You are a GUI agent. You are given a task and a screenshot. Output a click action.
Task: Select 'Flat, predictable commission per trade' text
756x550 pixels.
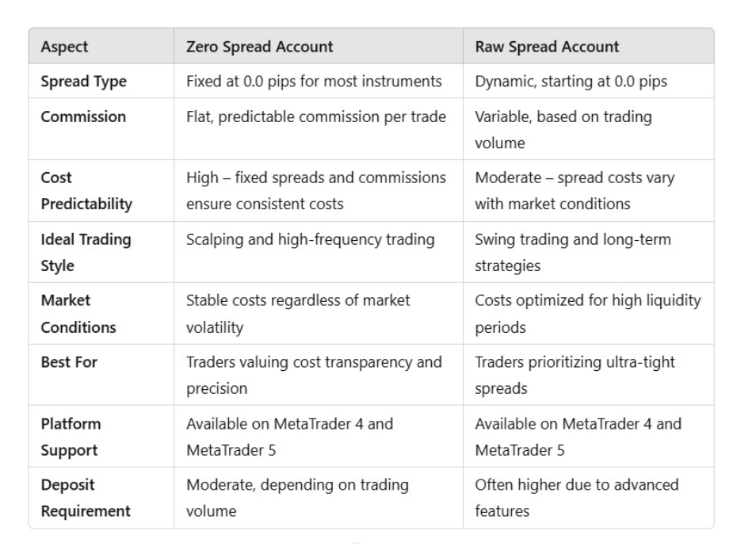click(x=316, y=116)
